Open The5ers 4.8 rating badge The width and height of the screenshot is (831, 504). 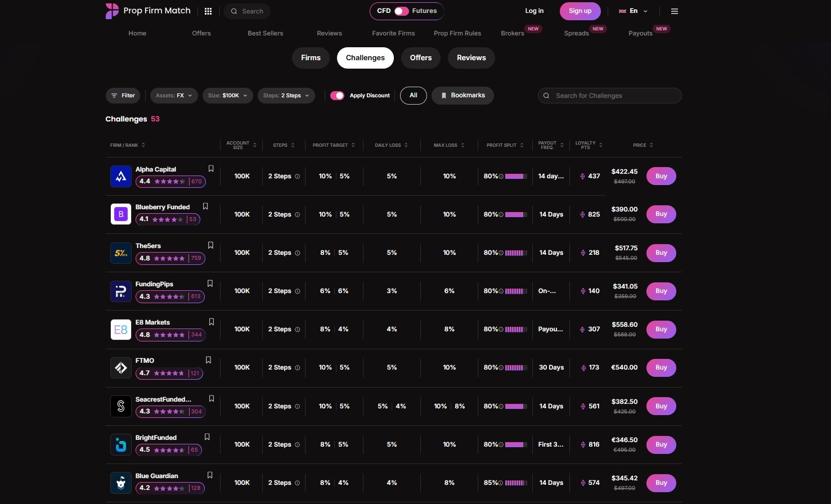(170, 258)
